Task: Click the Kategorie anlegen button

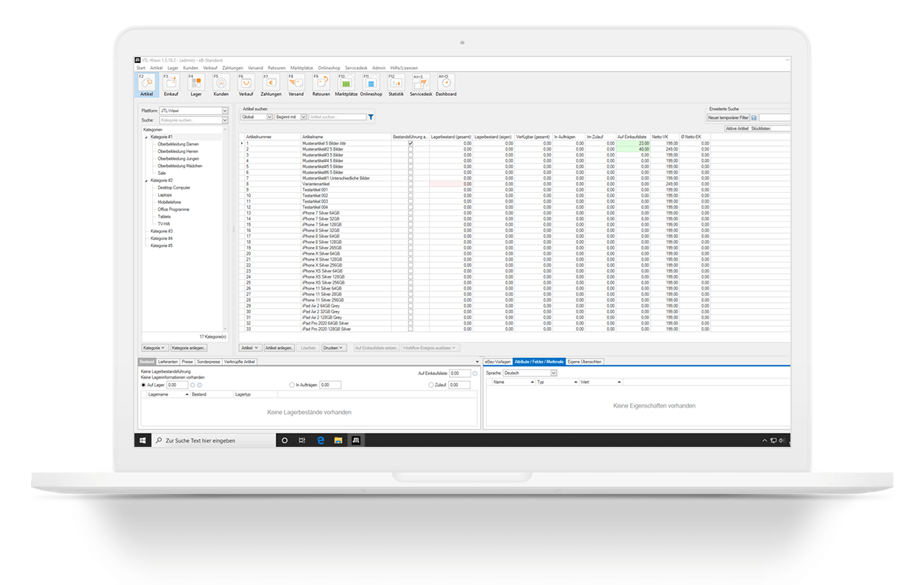Action: 189,347
